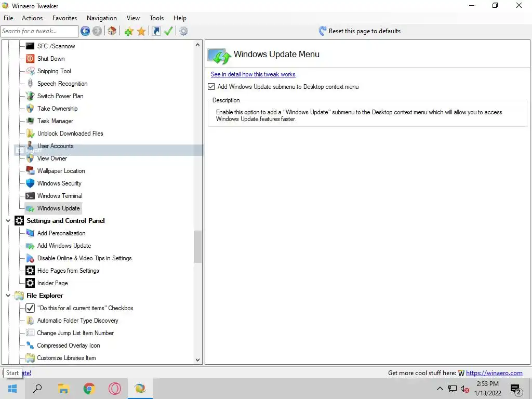Click the Customize Libraries Item folder icon
Screen dimensions: 532x399
point(30,358)
